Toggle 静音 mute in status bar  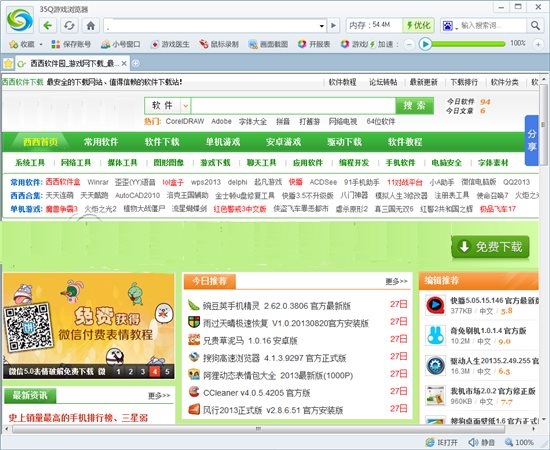point(481,442)
